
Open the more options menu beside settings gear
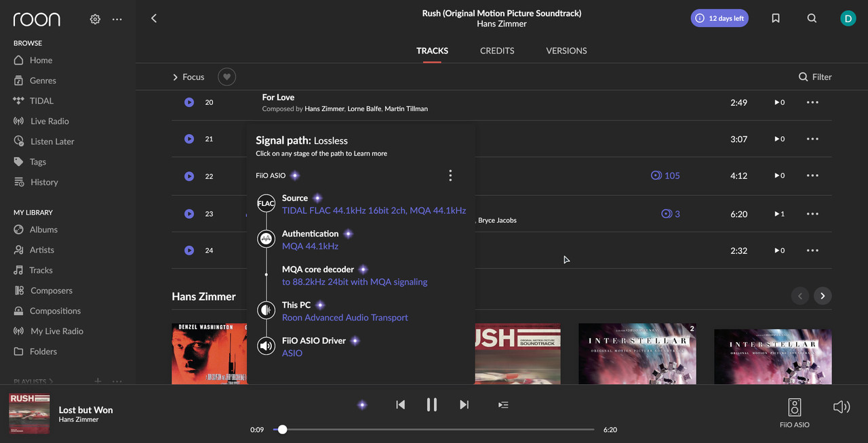point(117,20)
